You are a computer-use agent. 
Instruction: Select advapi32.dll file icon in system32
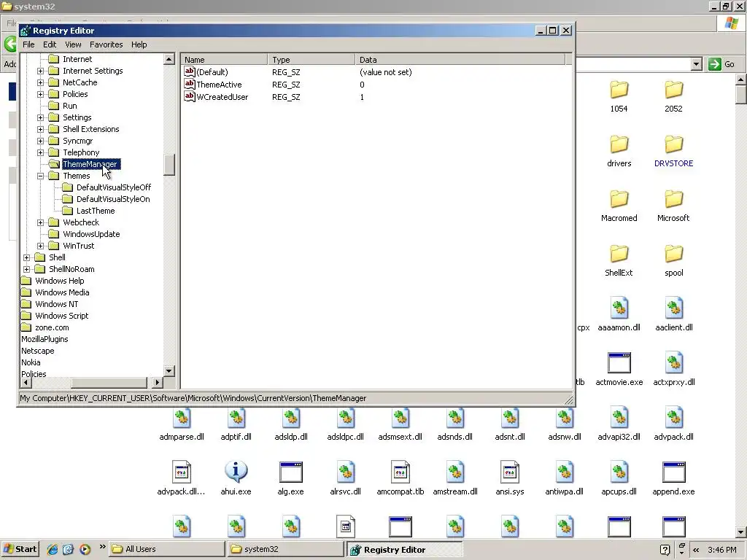pyautogui.click(x=619, y=418)
